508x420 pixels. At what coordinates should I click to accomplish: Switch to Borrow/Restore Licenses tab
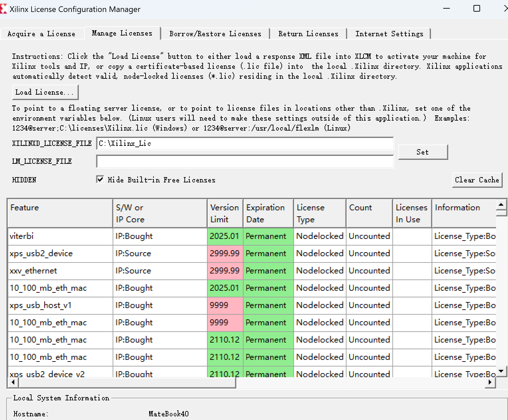tap(215, 34)
